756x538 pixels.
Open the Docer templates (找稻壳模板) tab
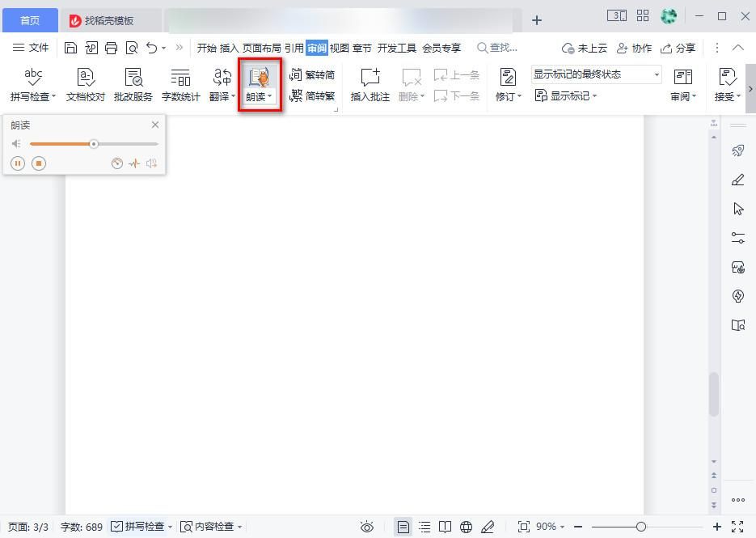(x=110, y=20)
